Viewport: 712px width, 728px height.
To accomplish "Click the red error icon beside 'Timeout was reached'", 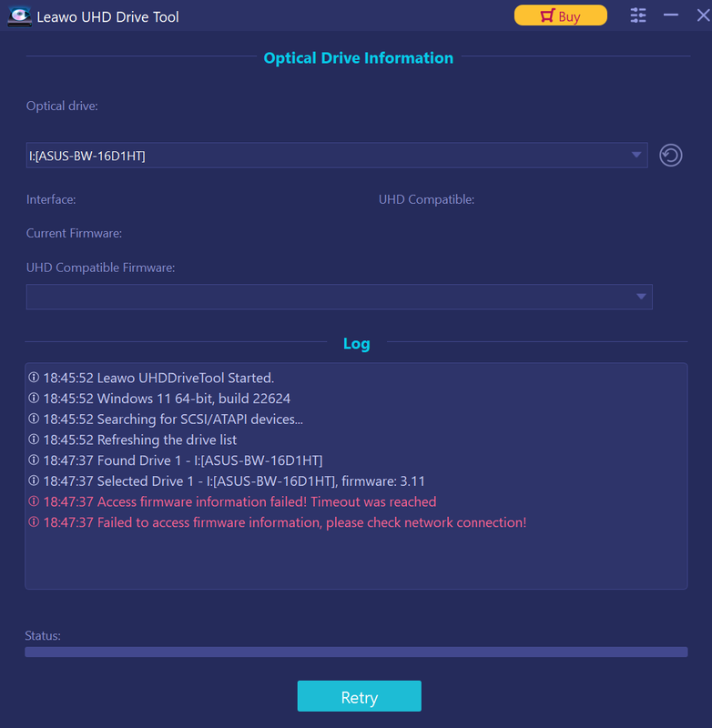I will click(34, 501).
